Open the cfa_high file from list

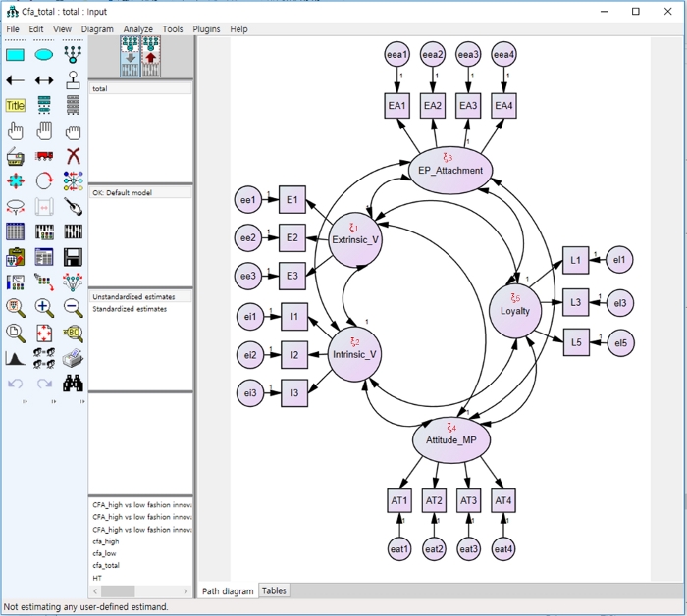click(x=106, y=541)
